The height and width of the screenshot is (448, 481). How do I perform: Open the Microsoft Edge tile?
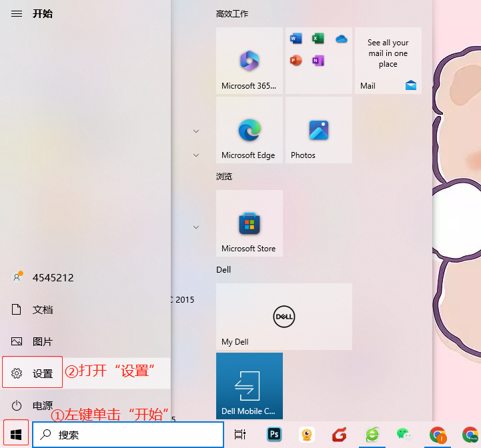[x=250, y=130]
